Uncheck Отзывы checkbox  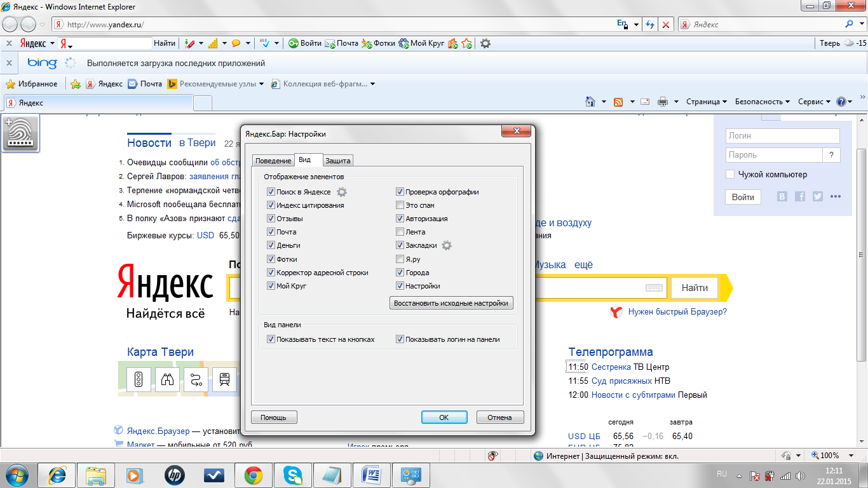tap(271, 219)
